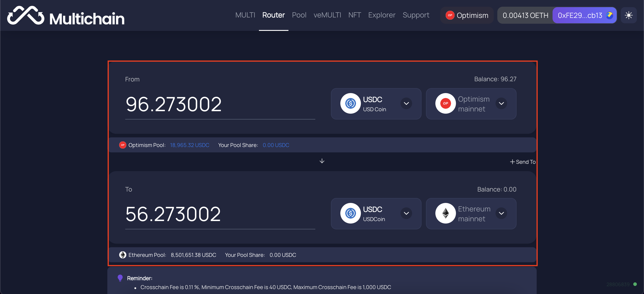This screenshot has height=294, width=644.
Task: Toggle the veMULTI menu item
Action: [326, 15]
